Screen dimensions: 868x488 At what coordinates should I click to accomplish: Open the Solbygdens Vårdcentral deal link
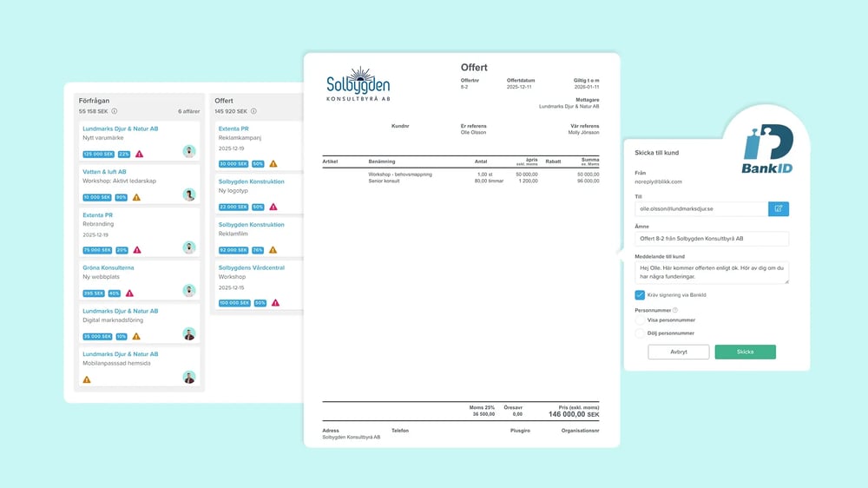252,267
